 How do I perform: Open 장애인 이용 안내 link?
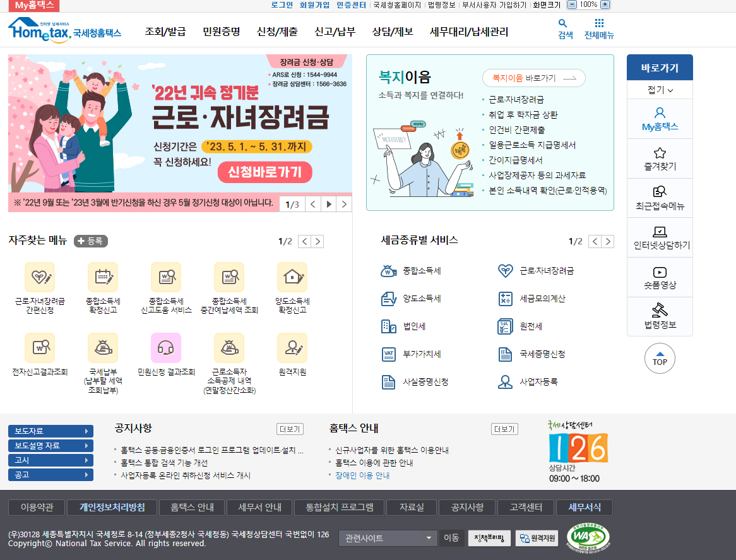362,475
